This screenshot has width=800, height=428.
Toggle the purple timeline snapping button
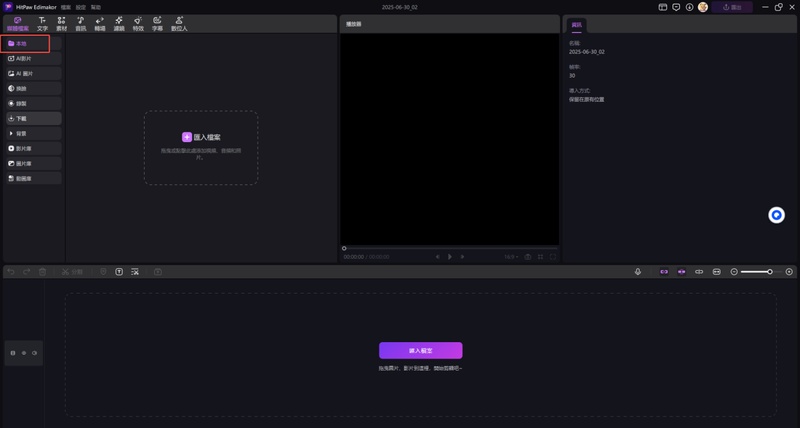pyautogui.click(x=662, y=272)
